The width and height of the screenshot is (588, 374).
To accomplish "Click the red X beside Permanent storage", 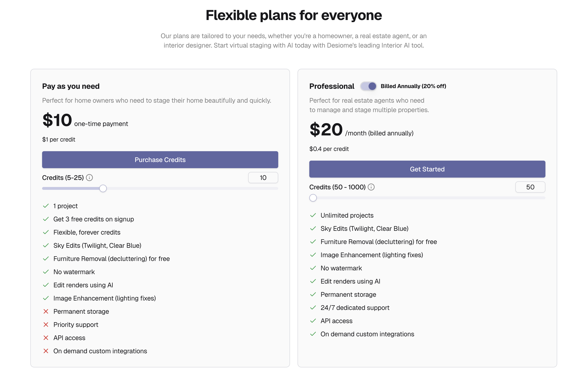I will (46, 311).
